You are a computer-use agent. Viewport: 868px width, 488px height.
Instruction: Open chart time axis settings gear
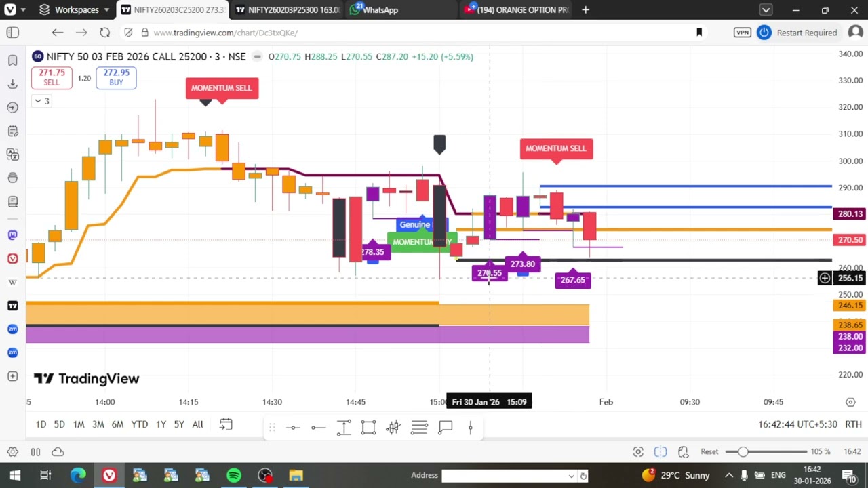pos(850,402)
